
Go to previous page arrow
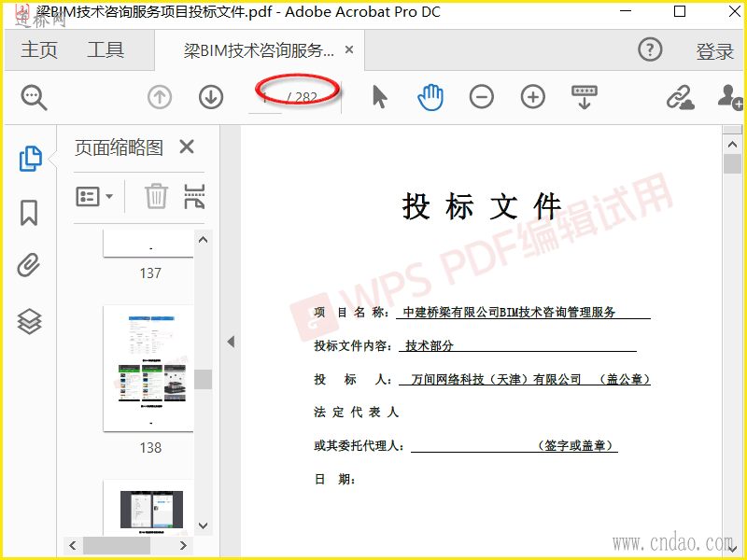tap(159, 97)
